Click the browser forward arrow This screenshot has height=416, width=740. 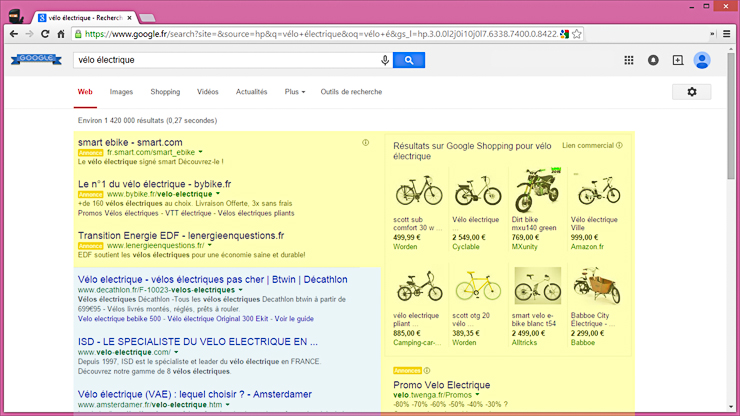29,34
